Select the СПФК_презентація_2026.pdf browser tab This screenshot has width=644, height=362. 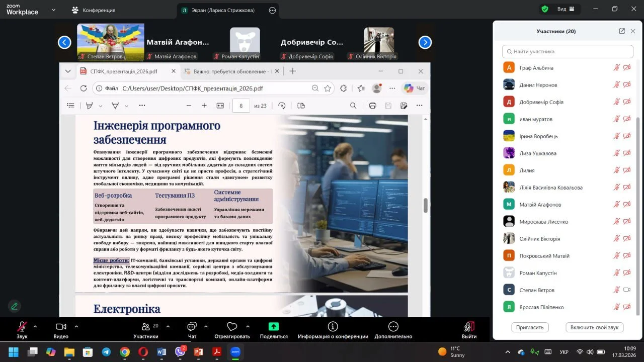click(x=128, y=71)
